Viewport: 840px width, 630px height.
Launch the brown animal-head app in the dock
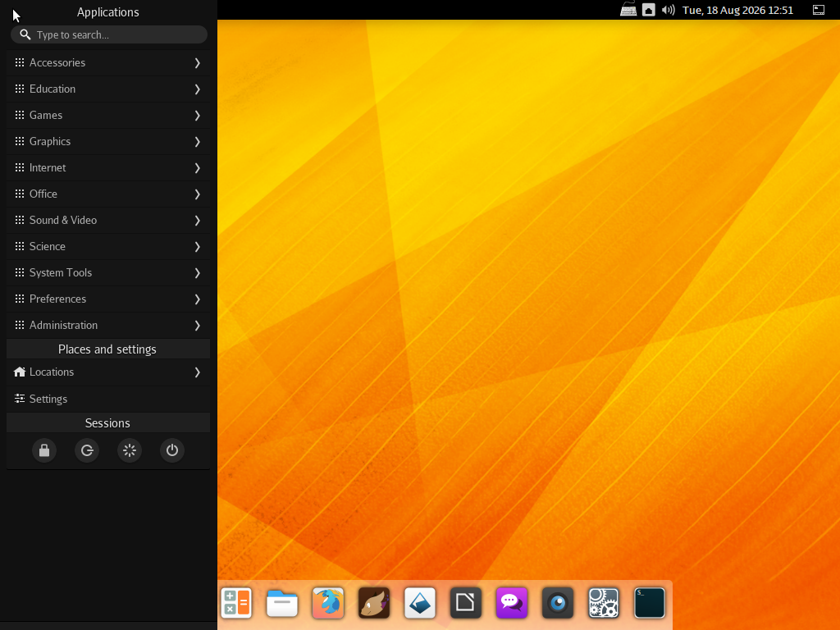[x=374, y=603]
